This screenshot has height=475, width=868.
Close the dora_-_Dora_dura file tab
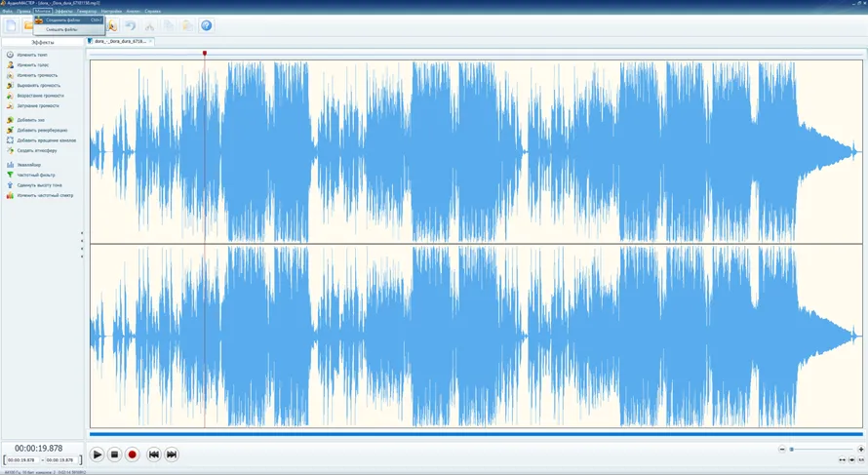150,41
